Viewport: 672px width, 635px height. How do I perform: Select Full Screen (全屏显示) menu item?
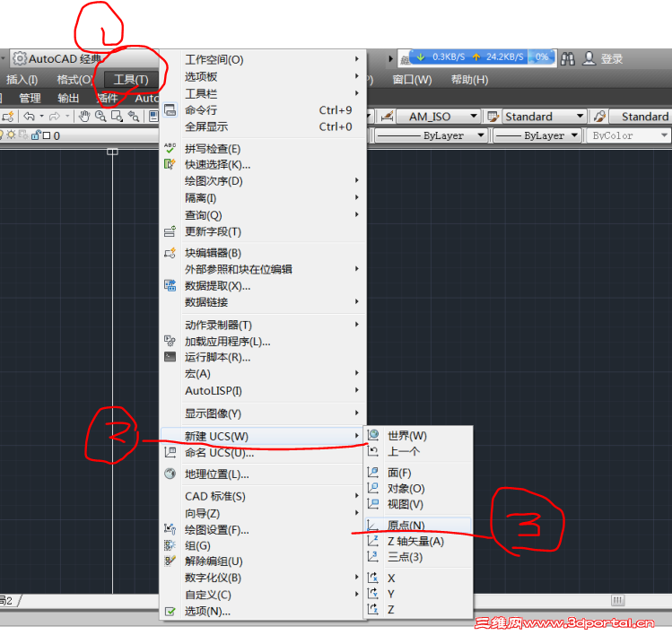263,126
